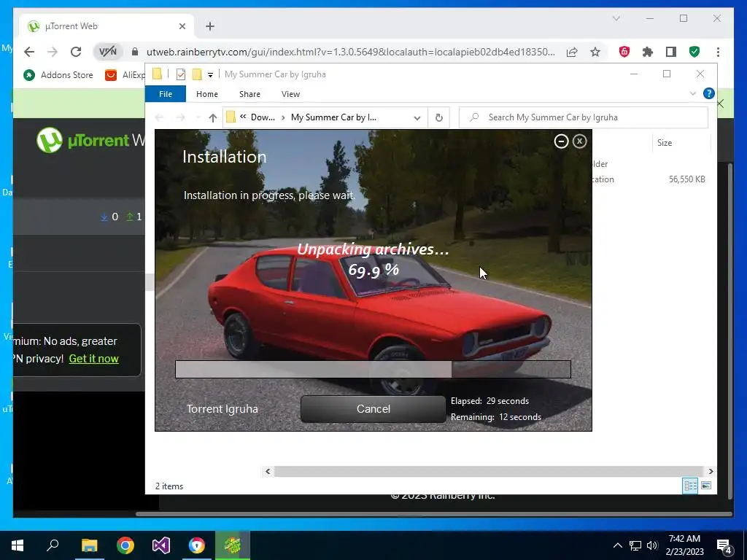Open the File menu in File Explorer
Screen dimensions: 747x560
click(x=166, y=94)
